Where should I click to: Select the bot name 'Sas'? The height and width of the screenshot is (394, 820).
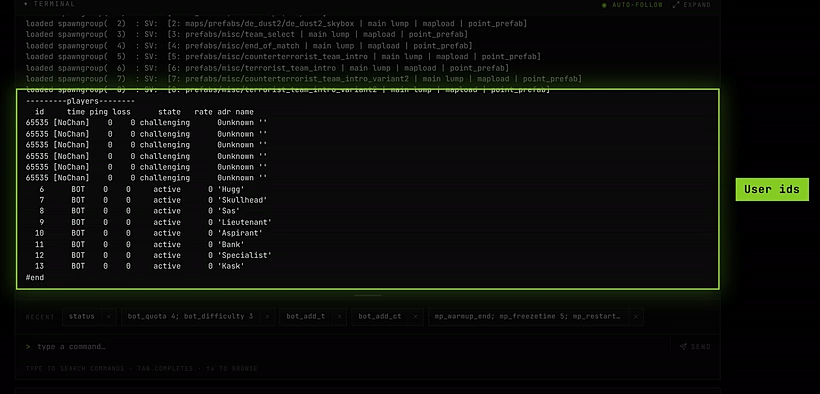point(229,211)
